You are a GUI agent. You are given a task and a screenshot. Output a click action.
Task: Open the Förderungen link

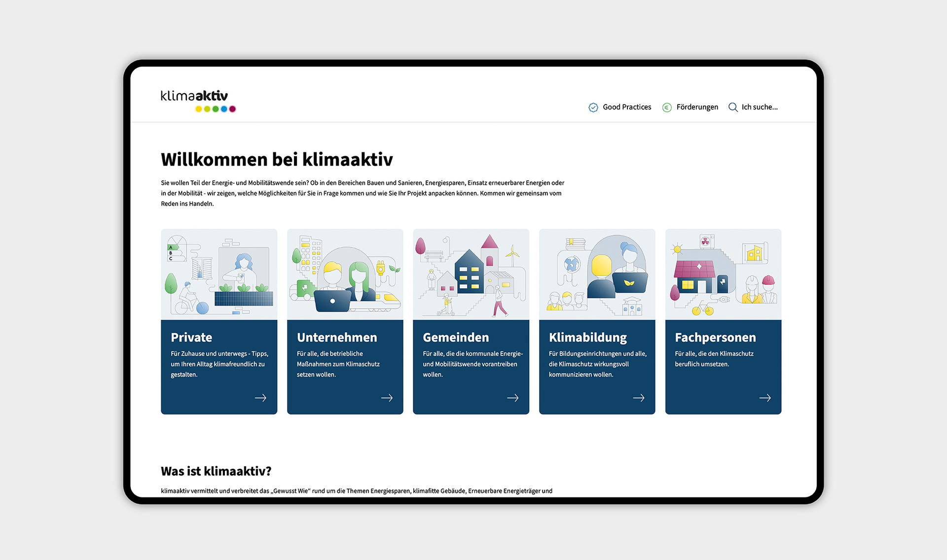pos(697,107)
